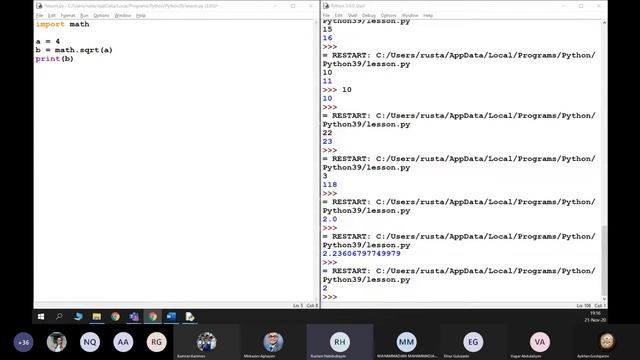Select the EG participant tile
Image resolution: width=640 pixels, height=360 pixels.
(x=473, y=342)
